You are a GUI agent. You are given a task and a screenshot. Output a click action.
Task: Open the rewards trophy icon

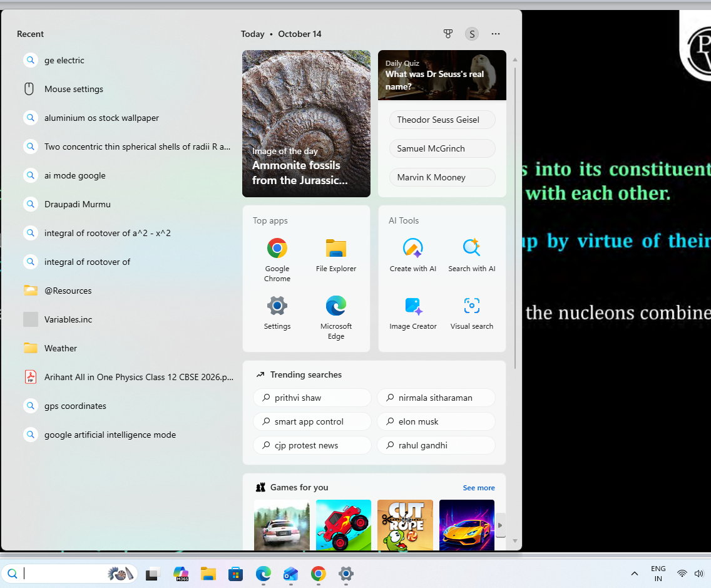click(x=448, y=34)
